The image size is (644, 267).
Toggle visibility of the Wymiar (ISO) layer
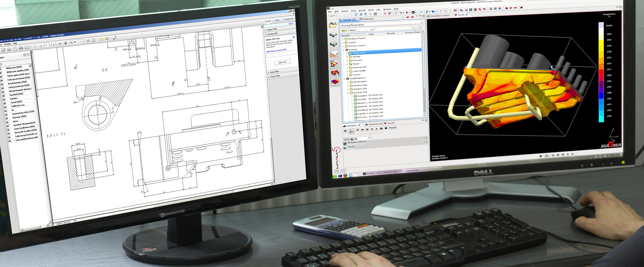(7, 119)
